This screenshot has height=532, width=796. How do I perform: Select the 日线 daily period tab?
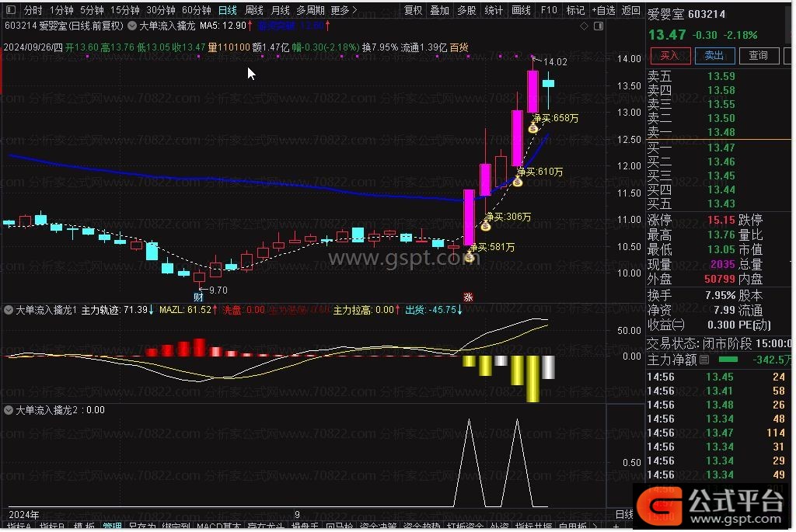(228, 10)
